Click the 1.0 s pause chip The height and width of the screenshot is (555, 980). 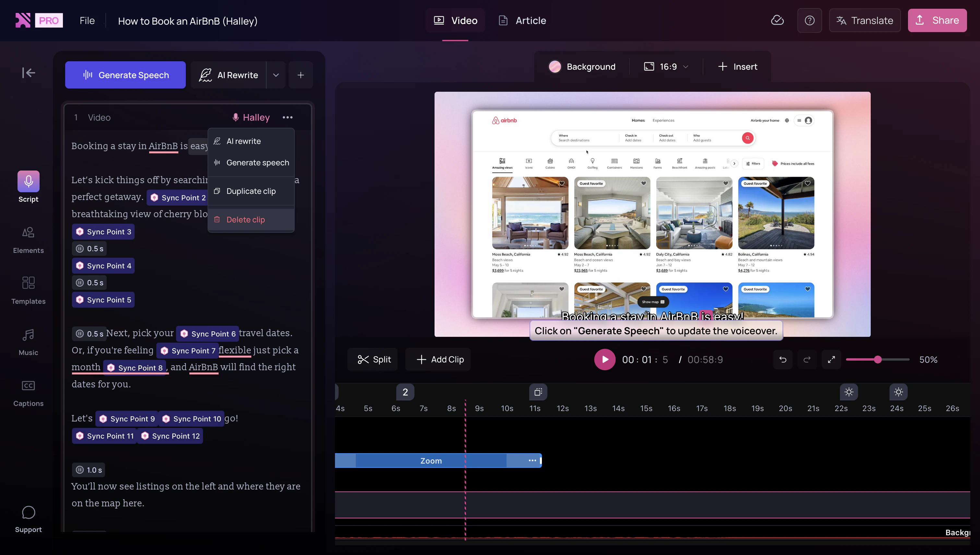(89, 470)
